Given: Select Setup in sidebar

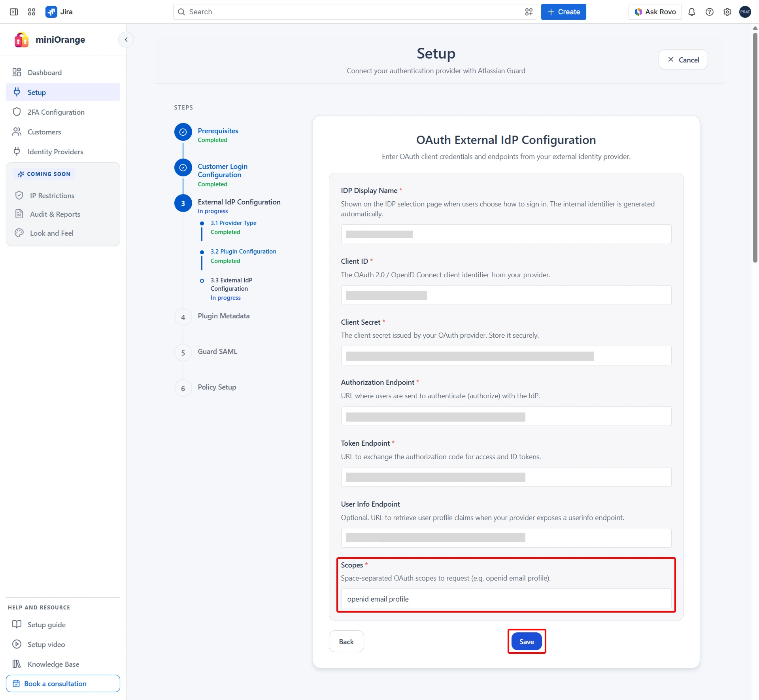Looking at the screenshot, I should tap(63, 92).
